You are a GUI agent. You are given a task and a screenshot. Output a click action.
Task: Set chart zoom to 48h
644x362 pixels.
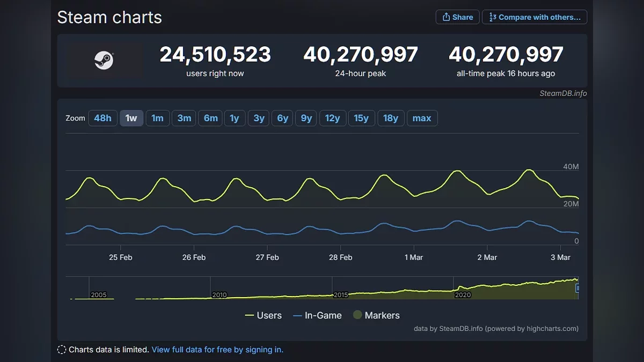(x=103, y=118)
